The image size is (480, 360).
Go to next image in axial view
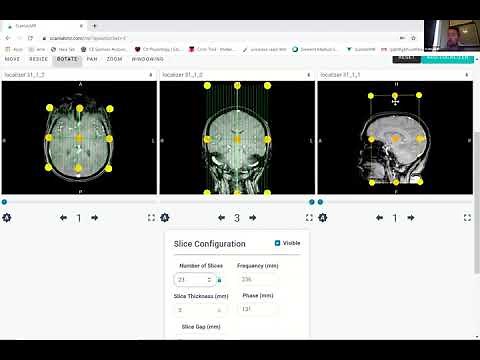(x=95, y=218)
